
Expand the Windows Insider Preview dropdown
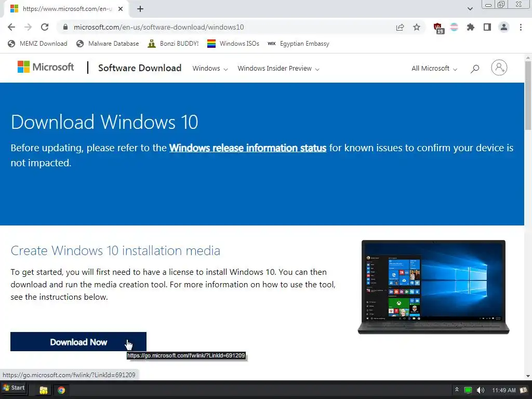[278, 68]
